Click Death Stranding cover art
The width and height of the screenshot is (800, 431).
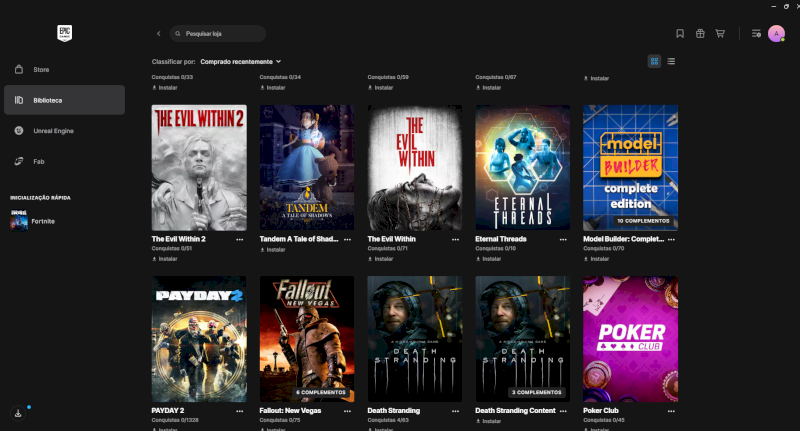[x=415, y=339]
